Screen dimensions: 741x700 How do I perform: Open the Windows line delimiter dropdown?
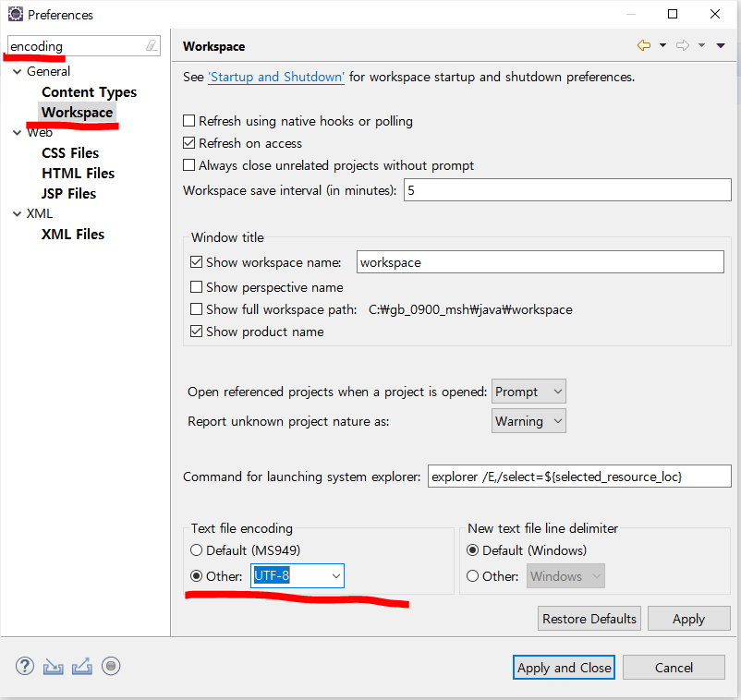(565, 575)
